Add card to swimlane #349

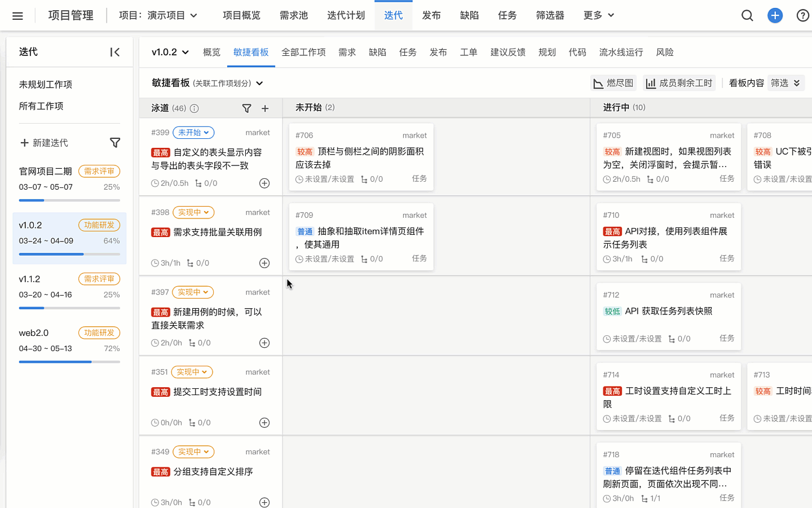(264, 502)
